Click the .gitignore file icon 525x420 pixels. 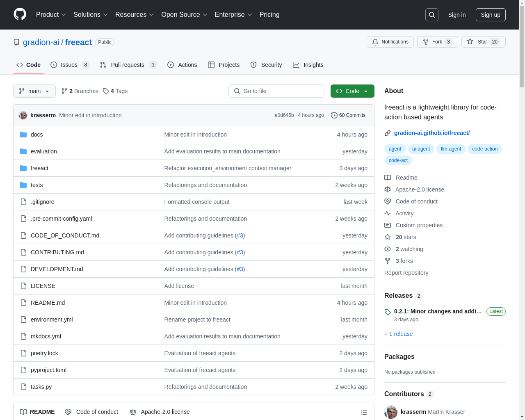[23, 202]
